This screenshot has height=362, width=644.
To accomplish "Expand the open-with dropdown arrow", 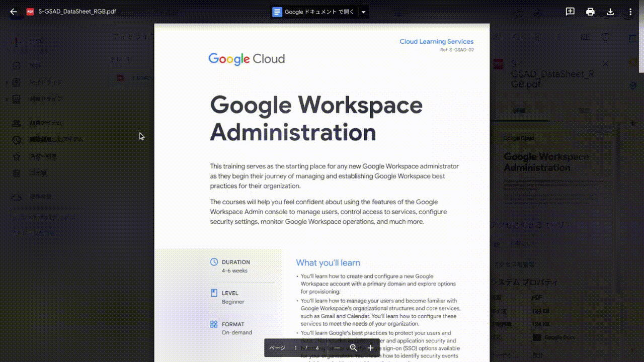I will coord(363,12).
